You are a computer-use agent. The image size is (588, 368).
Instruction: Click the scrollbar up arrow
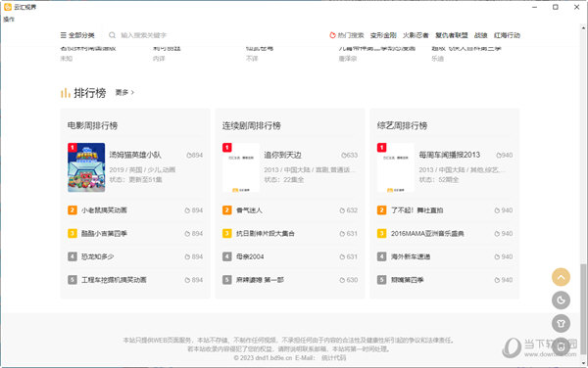point(583,27)
